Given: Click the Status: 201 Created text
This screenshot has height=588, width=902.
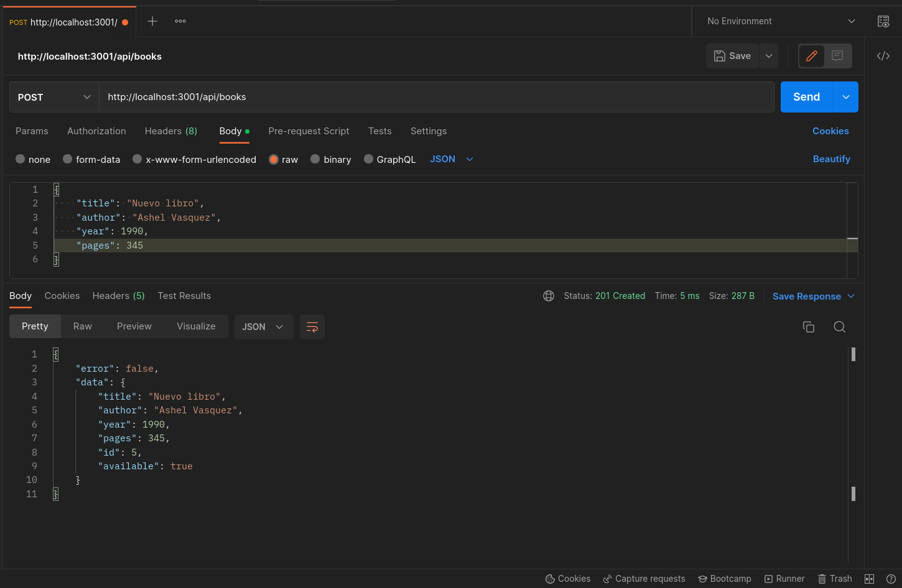Looking at the screenshot, I should pos(604,296).
